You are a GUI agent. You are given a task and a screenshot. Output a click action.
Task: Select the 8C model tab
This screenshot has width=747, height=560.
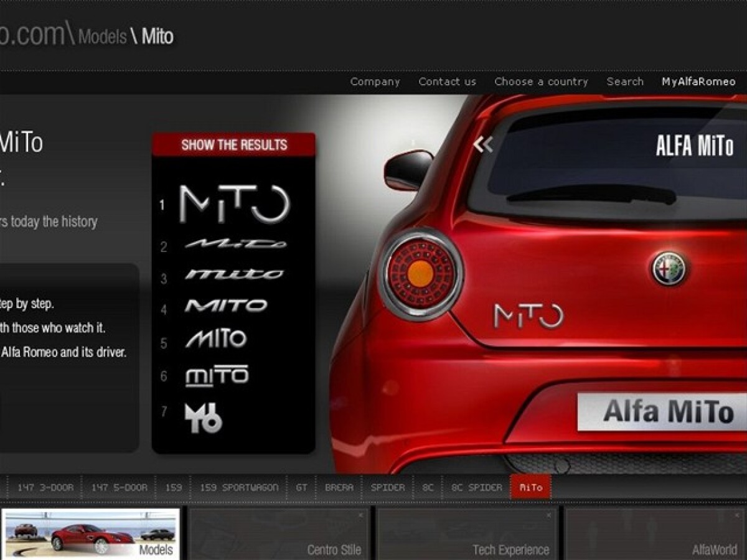[x=428, y=487]
